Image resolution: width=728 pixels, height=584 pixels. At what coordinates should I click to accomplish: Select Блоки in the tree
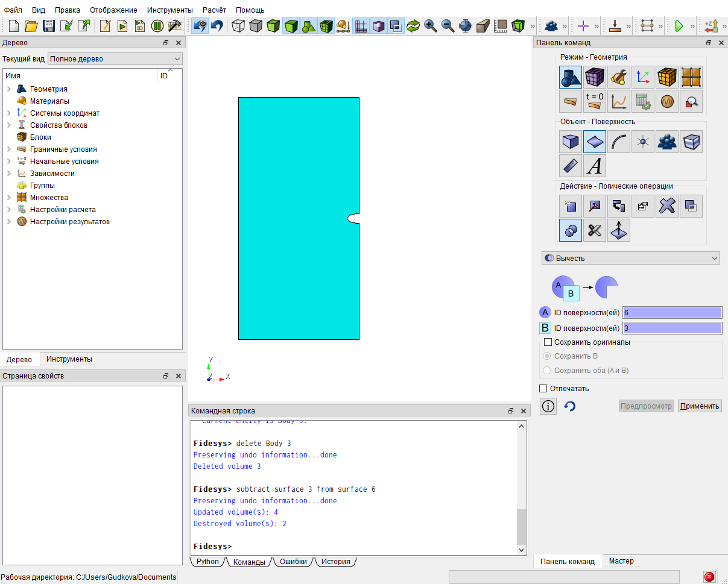[40, 137]
